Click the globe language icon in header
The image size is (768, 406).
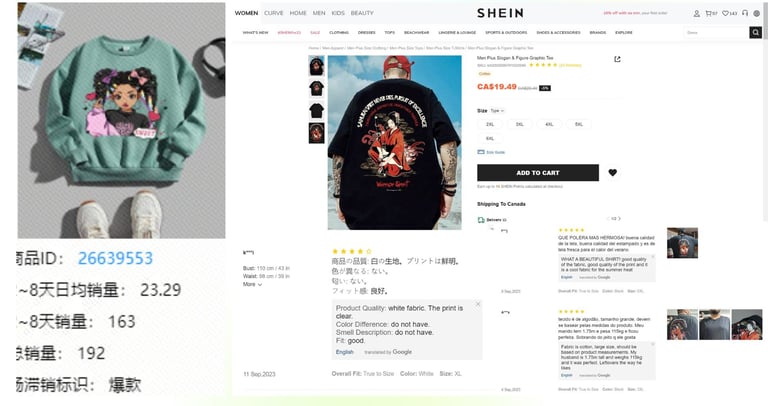tap(756, 13)
